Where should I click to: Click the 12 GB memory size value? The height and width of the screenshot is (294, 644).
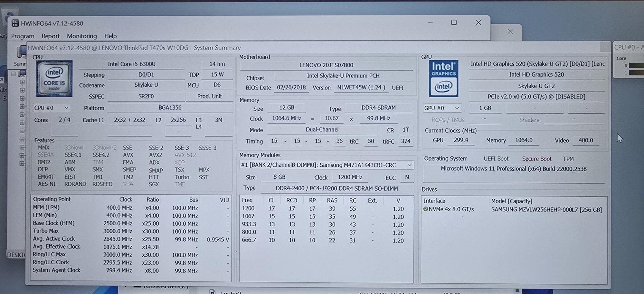pos(287,108)
